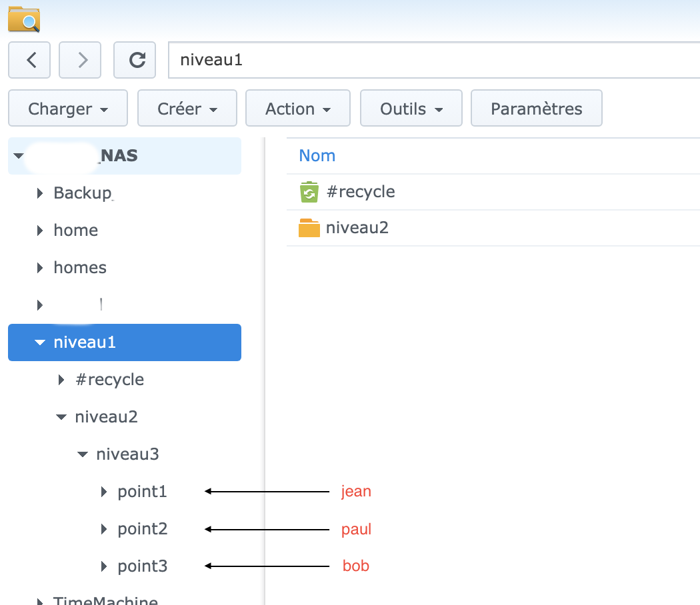Select the homes folder in sidebar

click(x=80, y=267)
